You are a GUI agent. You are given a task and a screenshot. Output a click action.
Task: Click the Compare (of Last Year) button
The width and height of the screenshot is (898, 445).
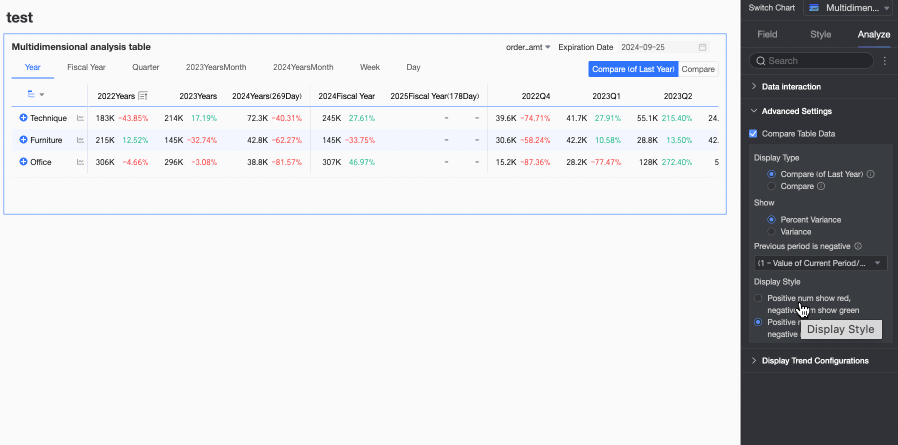(x=633, y=69)
